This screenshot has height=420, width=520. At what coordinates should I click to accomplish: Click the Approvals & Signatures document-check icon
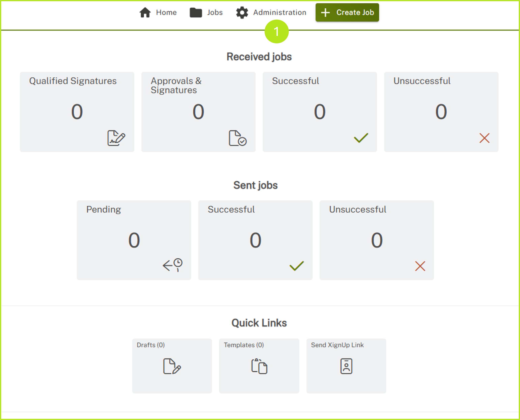click(x=238, y=138)
